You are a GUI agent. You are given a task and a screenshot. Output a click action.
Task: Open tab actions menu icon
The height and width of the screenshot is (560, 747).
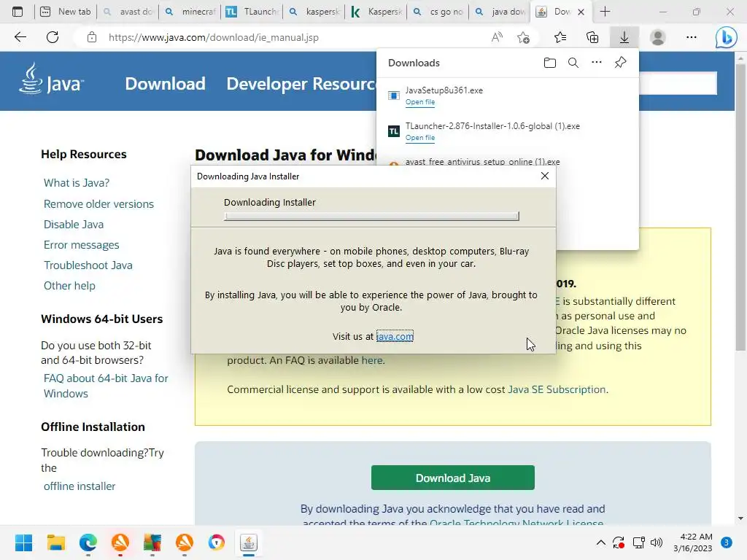click(x=18, y=12)
